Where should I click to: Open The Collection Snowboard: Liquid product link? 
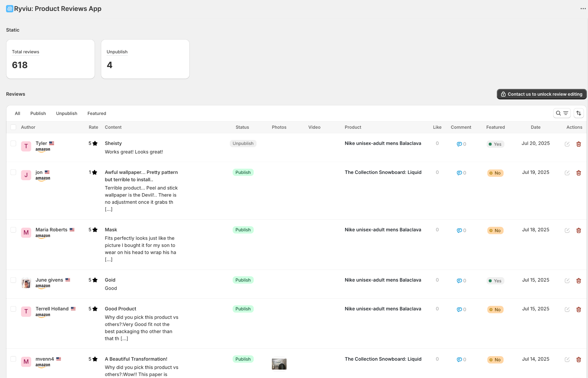pyautogui.click(x=383, y=172)
